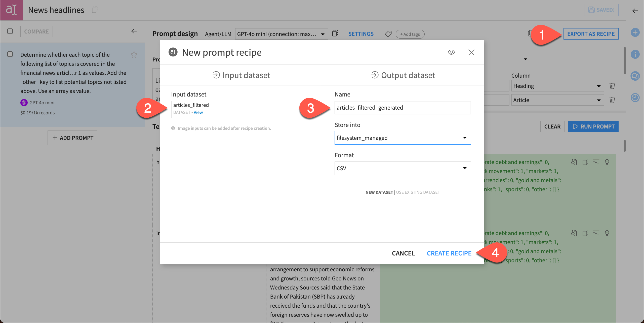Open the history clock icon in right sidebar
The height and width of the screenshot is (323, 644).
(635, 98)
